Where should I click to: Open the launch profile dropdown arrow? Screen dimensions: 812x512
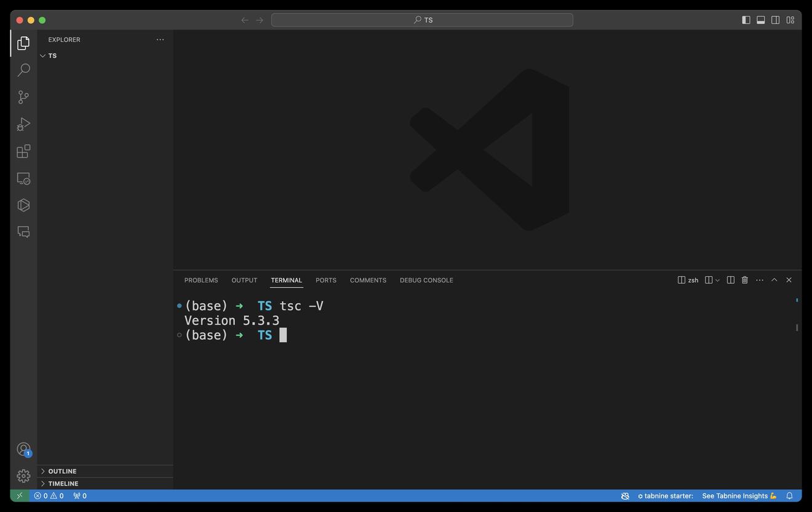point(718,280)
